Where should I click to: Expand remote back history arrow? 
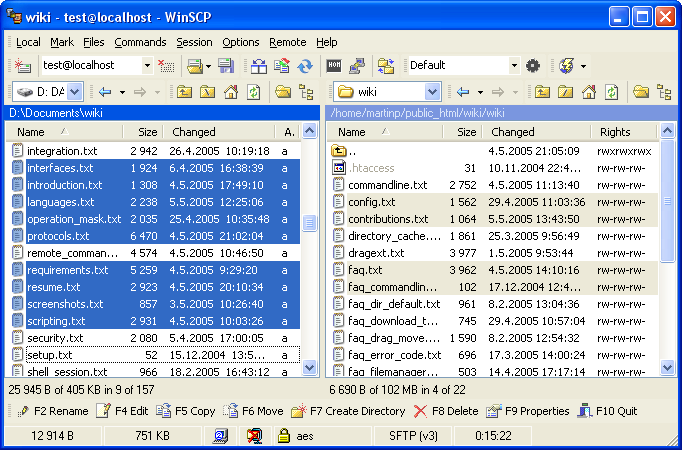point(480,92)
